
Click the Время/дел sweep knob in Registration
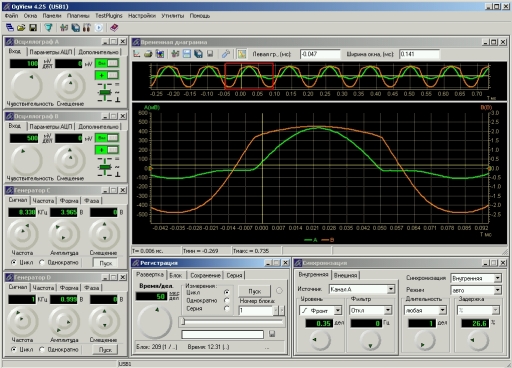tap(154, 322)
